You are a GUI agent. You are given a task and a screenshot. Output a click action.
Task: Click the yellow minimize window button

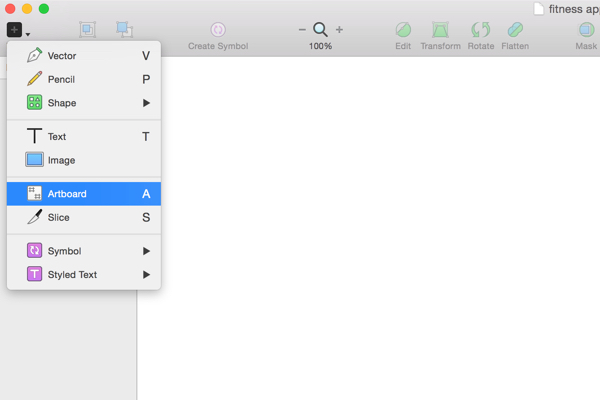pos(27,8)
